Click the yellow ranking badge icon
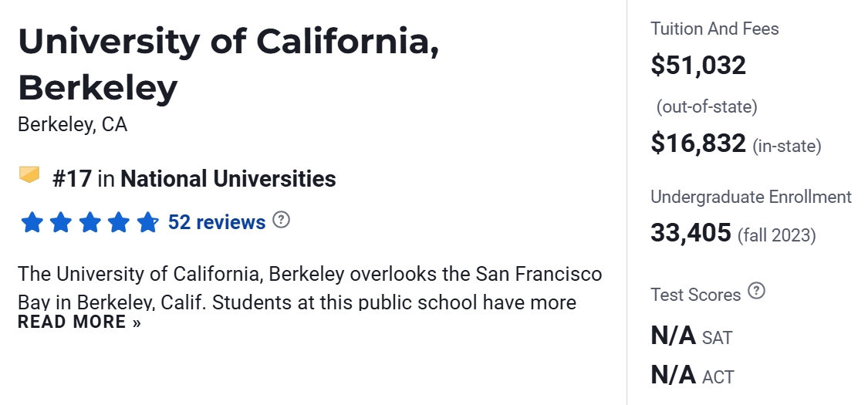Viewport: 868px width, 405px height. (x=29, y=176)
